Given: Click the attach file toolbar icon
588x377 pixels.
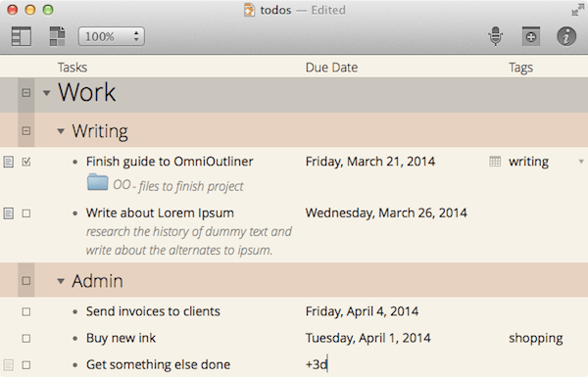Looking at the screenshot, I should tap(531, 36).
